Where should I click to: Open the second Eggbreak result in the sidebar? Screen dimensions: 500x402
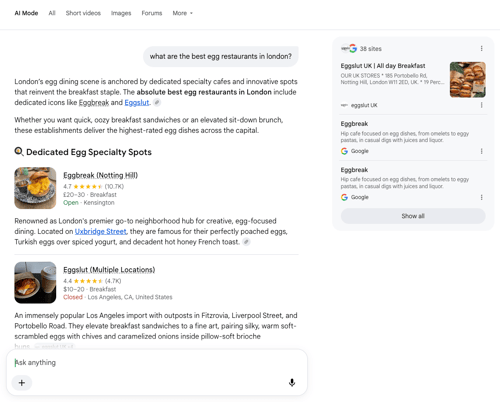pyautogui.click(x=354, y=170)
